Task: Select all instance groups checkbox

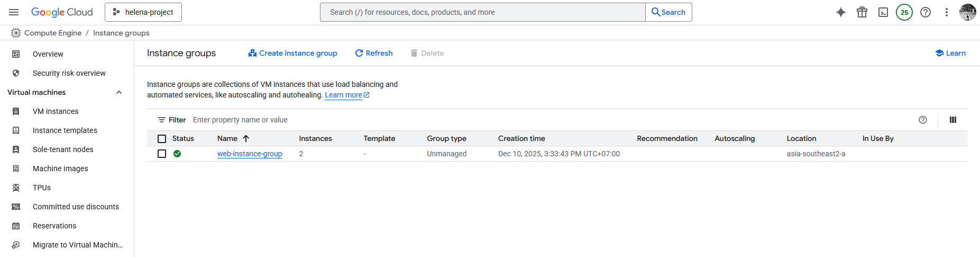Action: coord(162,139)
